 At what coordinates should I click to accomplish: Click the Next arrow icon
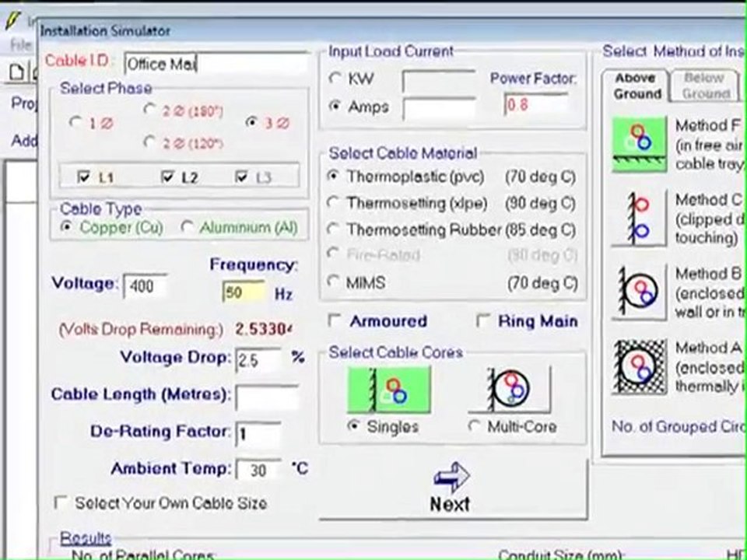[x=451, y=477]
